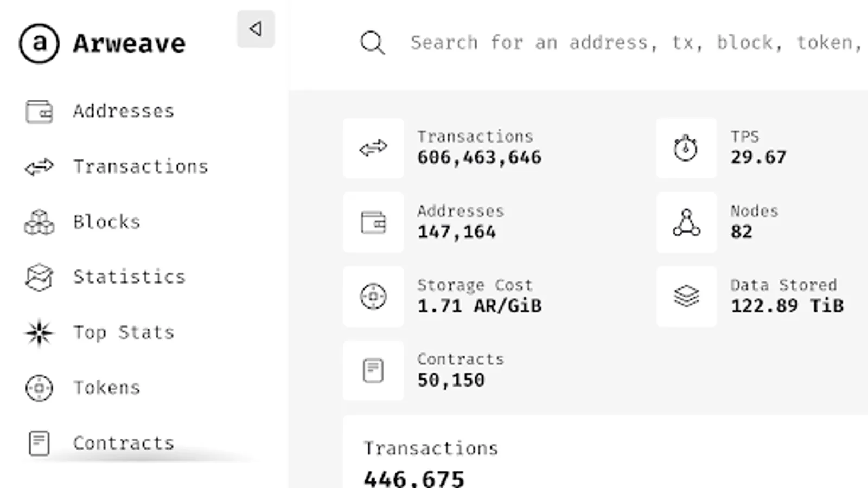Click the Addresses stat wallet icon
The width and height of the screenshot is (868, 488).
(373, 222)
